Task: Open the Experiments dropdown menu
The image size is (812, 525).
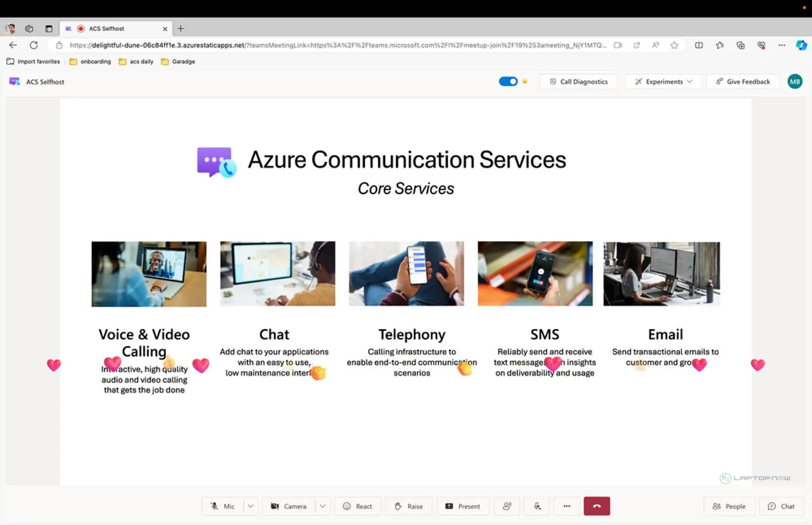Action: pos(663,82)
